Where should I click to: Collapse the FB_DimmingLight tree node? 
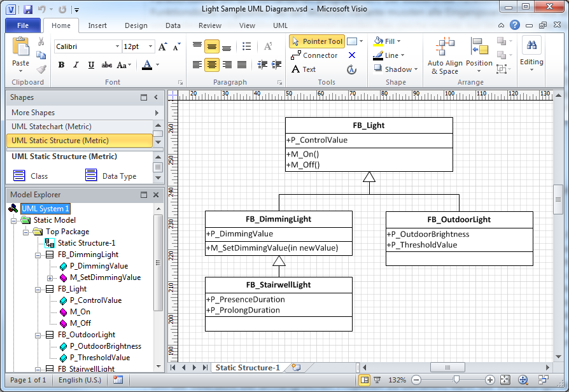[x=38, y=255]
